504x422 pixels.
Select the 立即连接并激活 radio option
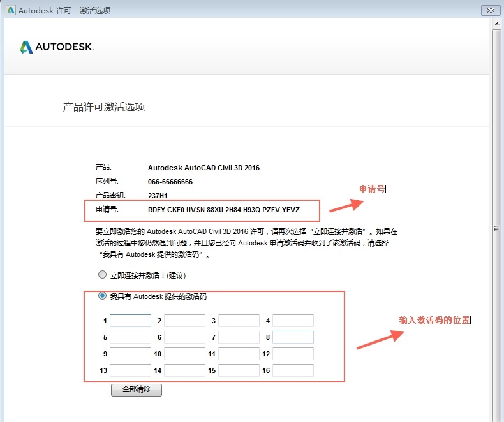102,275
